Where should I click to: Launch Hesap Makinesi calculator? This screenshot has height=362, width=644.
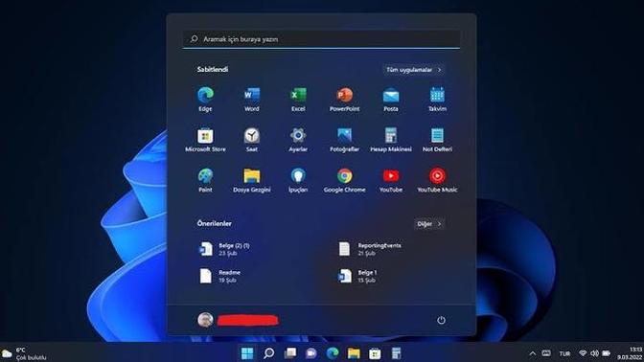(x=391, y=140)
